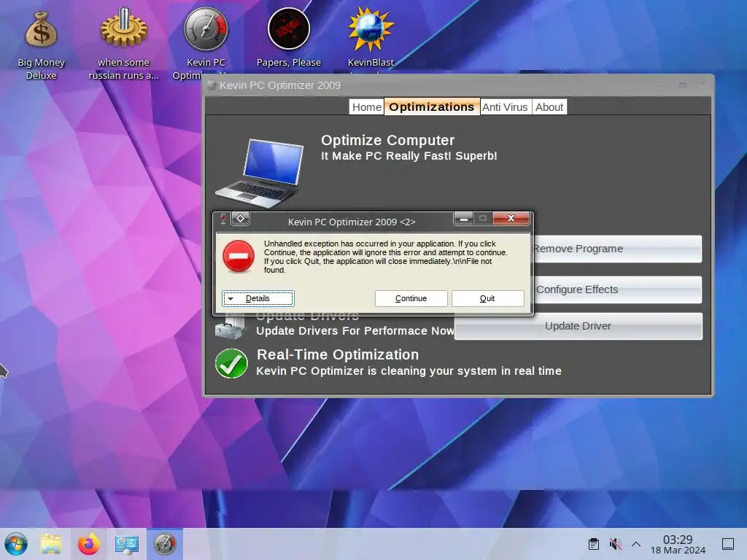Open the file manager from the taskbar
747x560 pixels.
[51, 544]
